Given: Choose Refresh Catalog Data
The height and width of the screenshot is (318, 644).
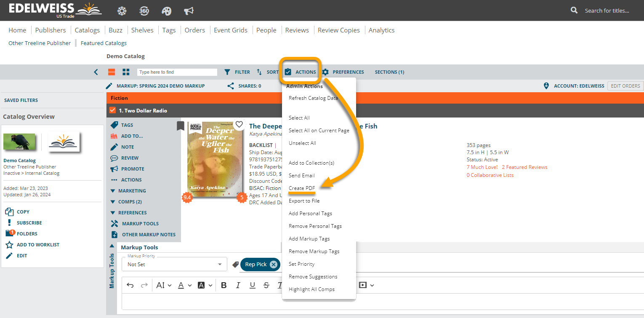Looking at the screenshot, I should 313,98.
